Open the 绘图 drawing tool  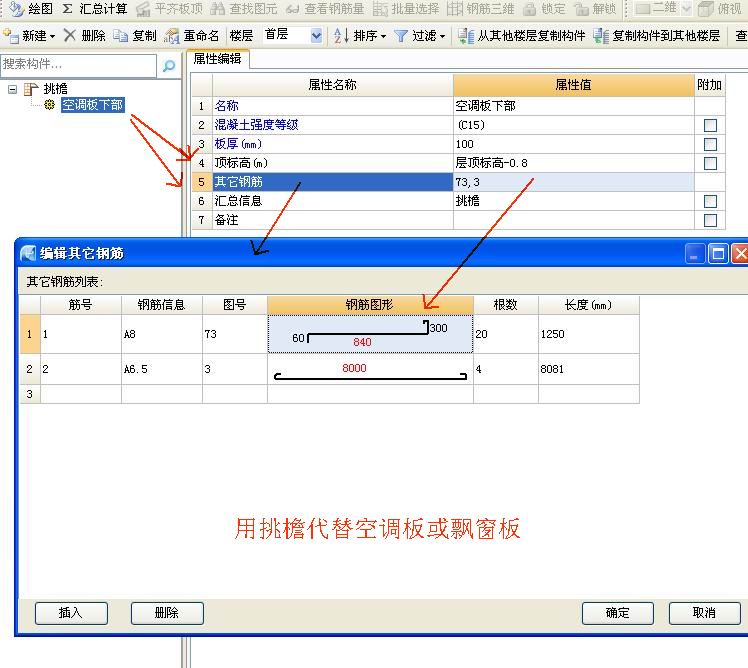31,8
